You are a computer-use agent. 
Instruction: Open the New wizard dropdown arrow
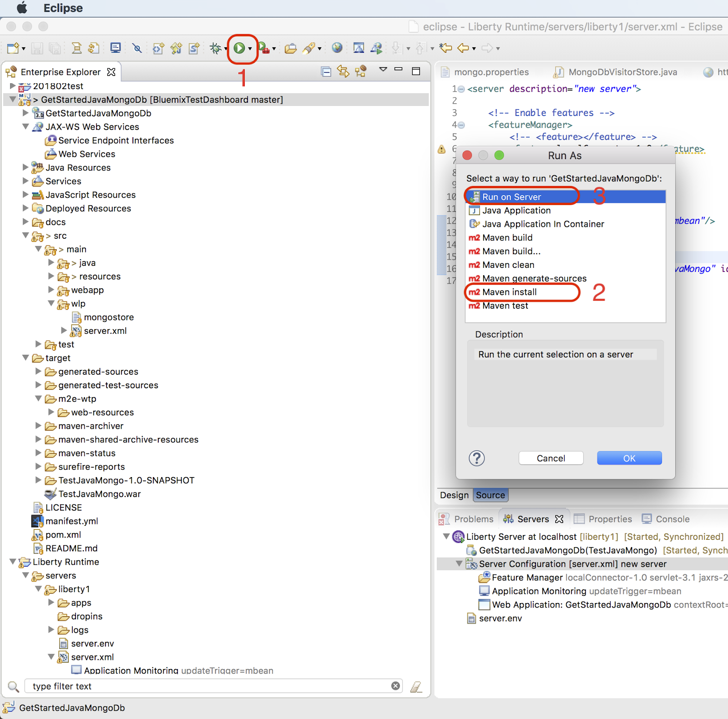23,49
